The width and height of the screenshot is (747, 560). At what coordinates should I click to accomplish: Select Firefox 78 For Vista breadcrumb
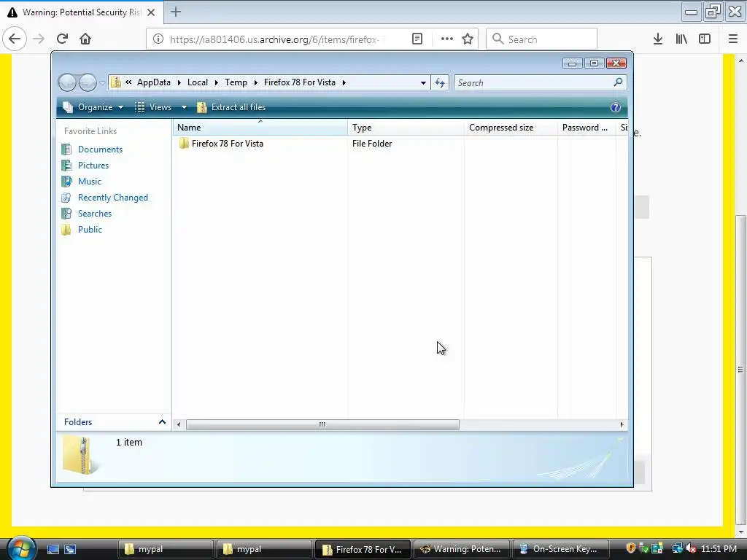(x=300, y=82)
